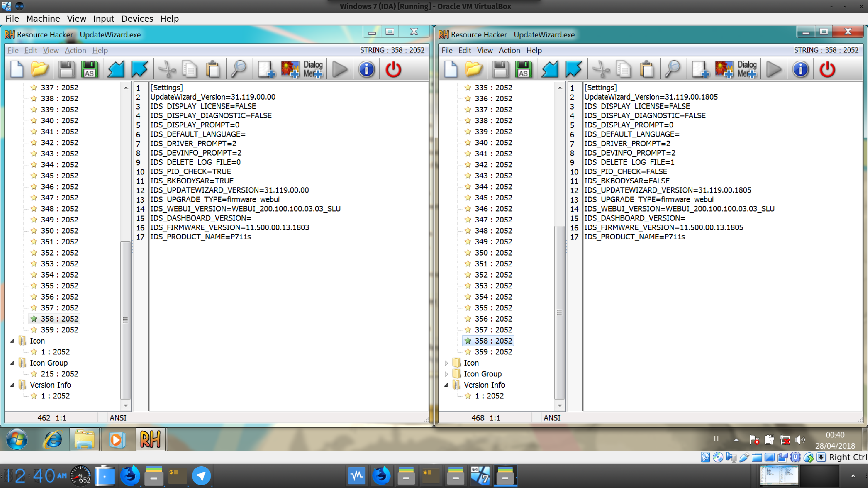Open View menu in left Resource Hacker

(51, 50)
